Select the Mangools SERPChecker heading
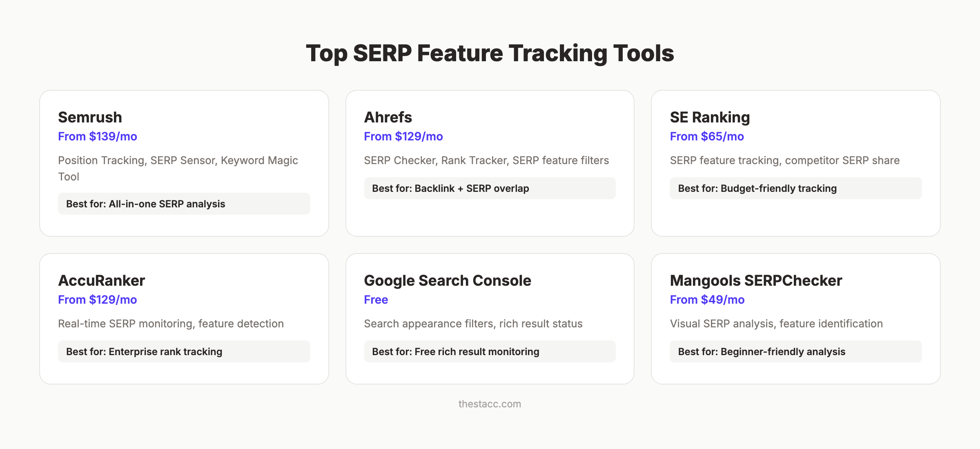Viewport: 980px width, 449px height. pos(756,280)
